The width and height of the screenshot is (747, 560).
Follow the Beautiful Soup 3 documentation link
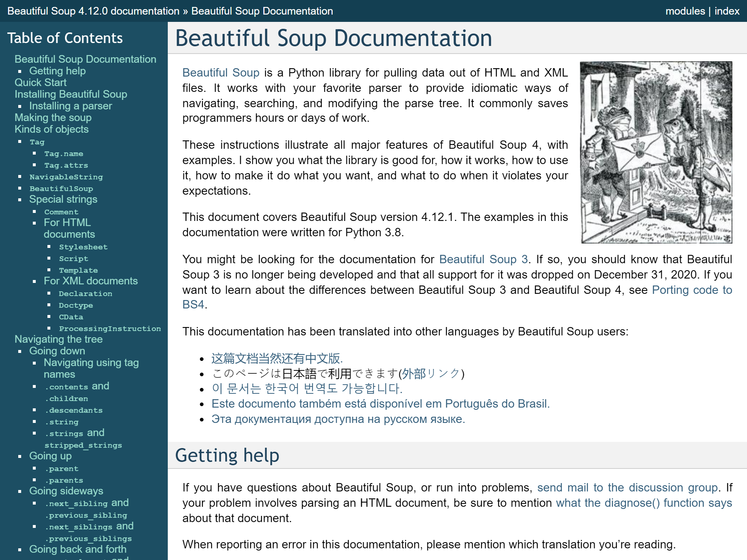pos(483,259)
